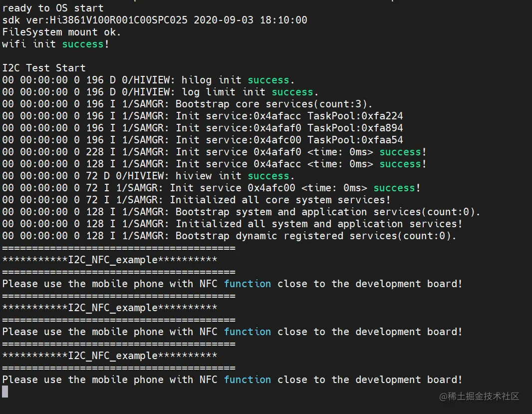The height and width of the screenshot is (414, 532).
Task: Click 'Bootstrap dynamic registered services(count:0).' line
Action: tap(230, 236)
